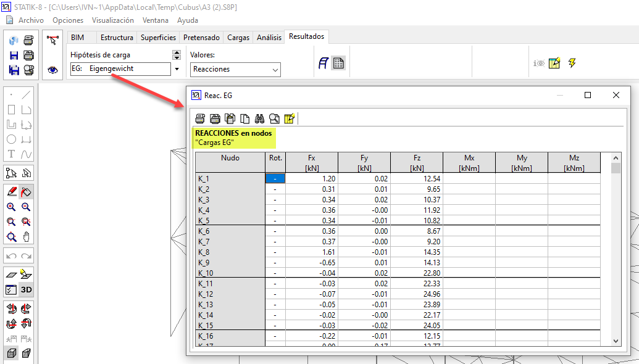Select the K_1 node row label
Image resolution: width=639 pixels, height=364 pixels.
[x=230, y=178]
